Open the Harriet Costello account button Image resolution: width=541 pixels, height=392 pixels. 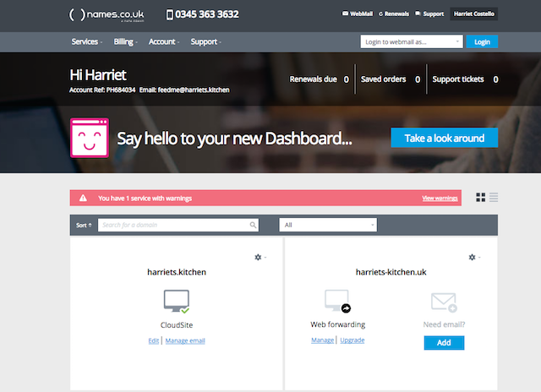tap(473, 14)
